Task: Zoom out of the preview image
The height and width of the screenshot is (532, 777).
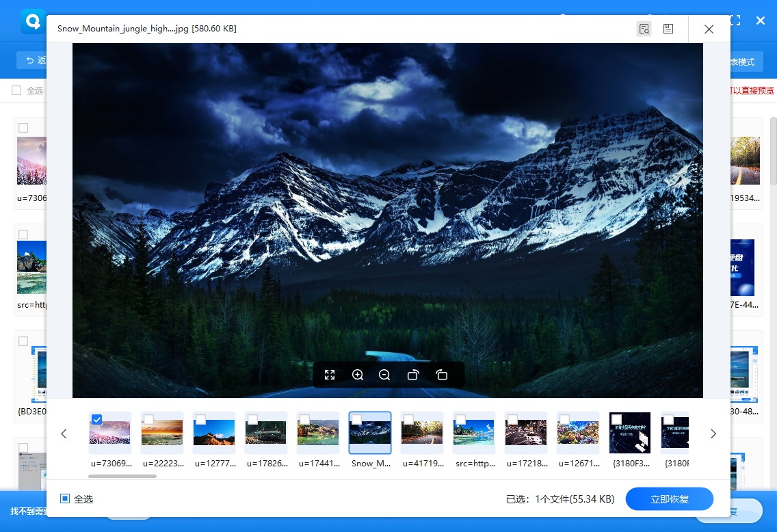Action: click(x=384, y=375)
